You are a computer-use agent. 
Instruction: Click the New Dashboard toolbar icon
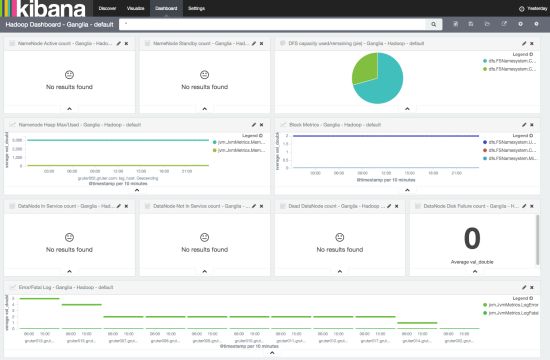coord(455,24)
